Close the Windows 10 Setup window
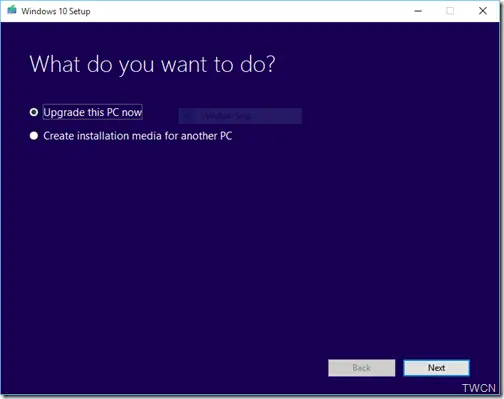The height and width of the screenshot is (399, 504). point(483,11)
